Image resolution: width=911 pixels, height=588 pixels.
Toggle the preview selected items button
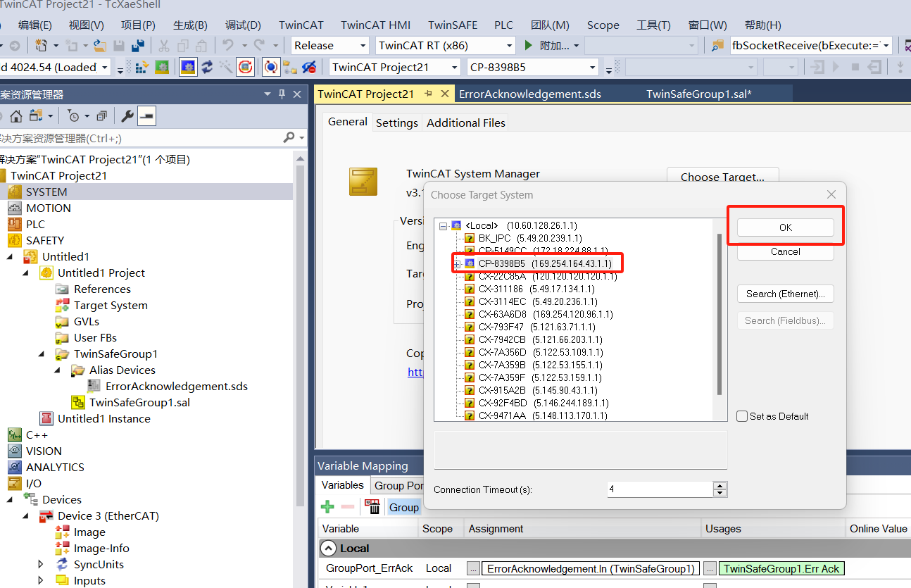click(x=146, y=116)
